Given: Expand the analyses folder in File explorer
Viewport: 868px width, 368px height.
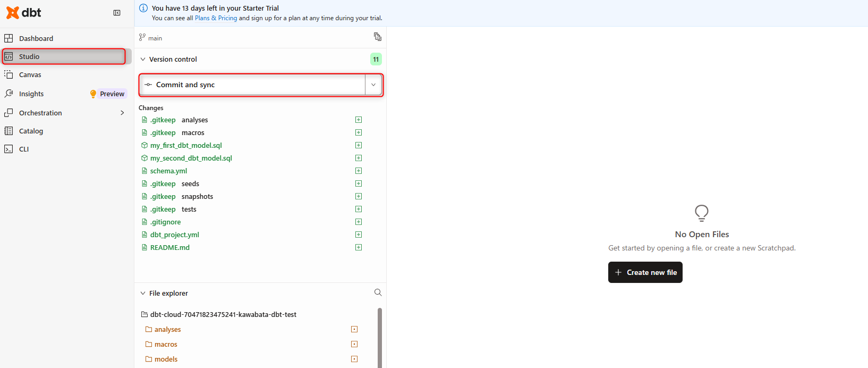Looking at the screenshot, I should [163, 329].
